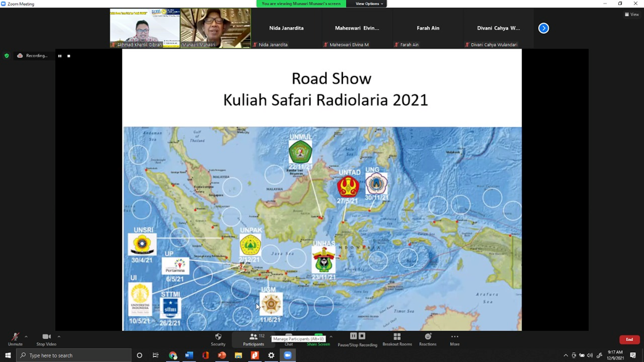Open PowerPoint from taskbar
Image resolution: width=644 pixels, height=362 pixels.
(x=222, y=355)
